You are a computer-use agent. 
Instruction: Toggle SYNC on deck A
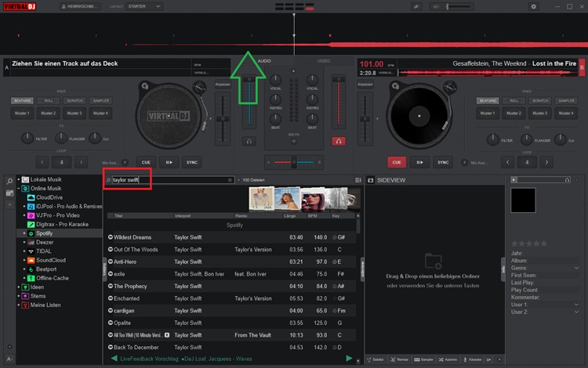(x=192, y=163)
